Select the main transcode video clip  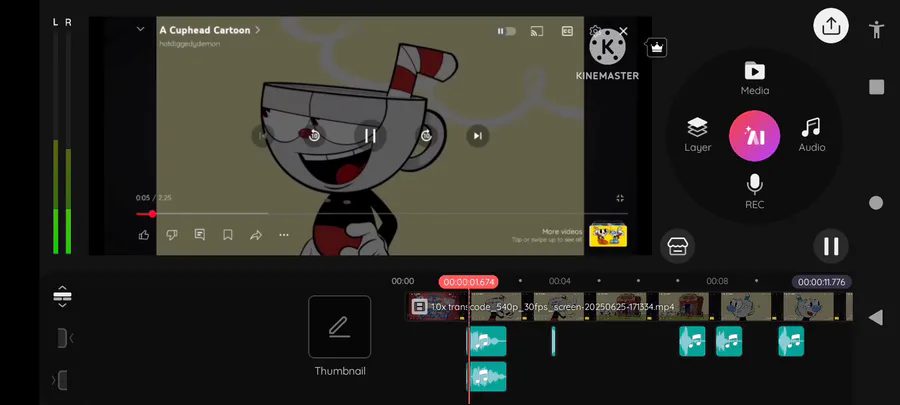point(629,307)
